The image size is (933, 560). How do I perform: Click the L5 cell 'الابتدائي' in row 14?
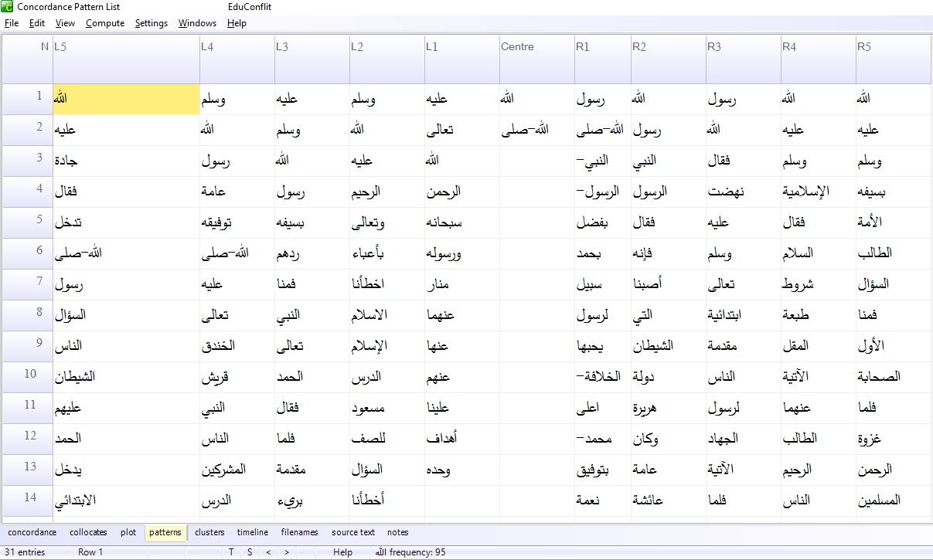(126, 501)
